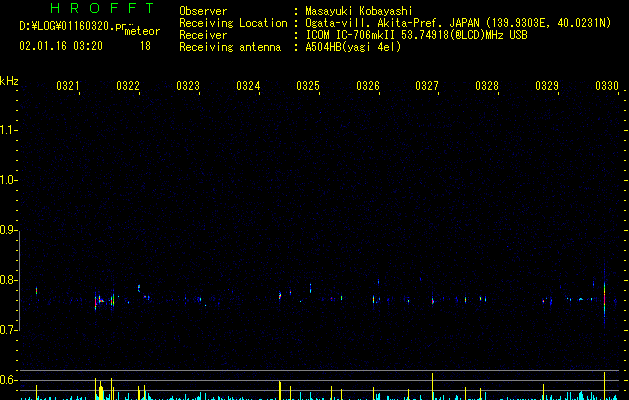
Task: Click the 0323 time marker
Action: 187,85
